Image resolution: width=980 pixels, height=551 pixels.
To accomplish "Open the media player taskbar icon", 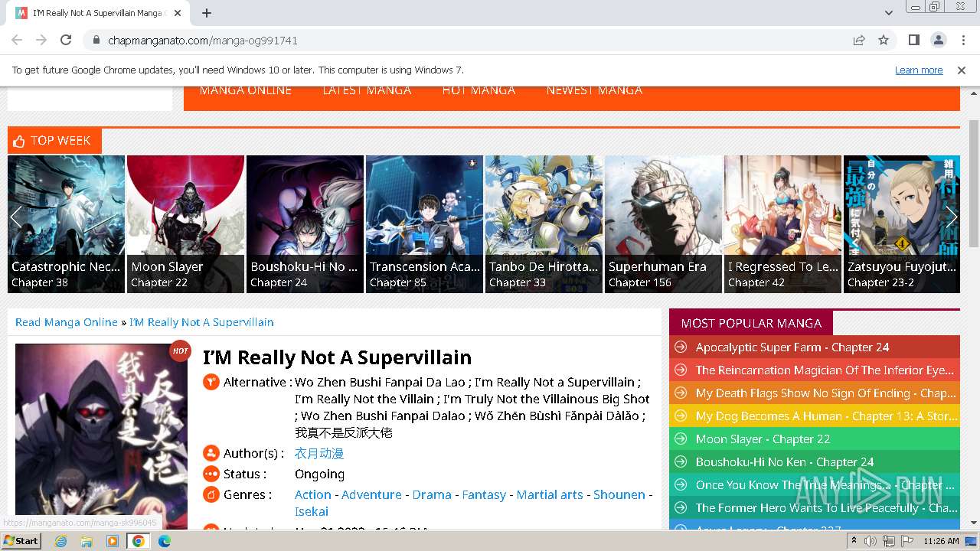I will 113,541.
